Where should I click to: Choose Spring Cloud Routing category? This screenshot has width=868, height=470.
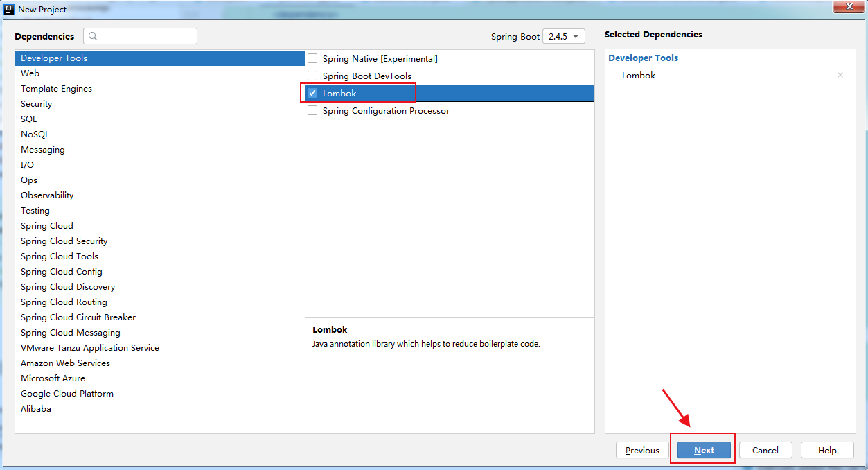[160, 302]
